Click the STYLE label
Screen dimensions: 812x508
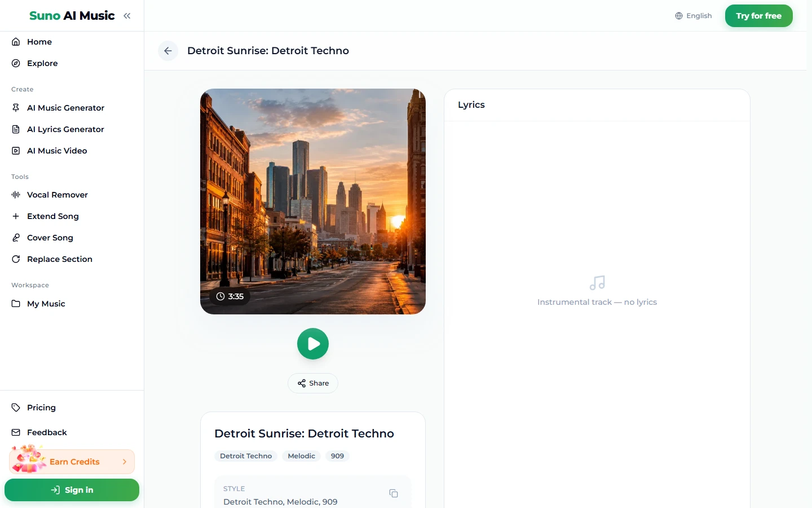tap(234, 489)
